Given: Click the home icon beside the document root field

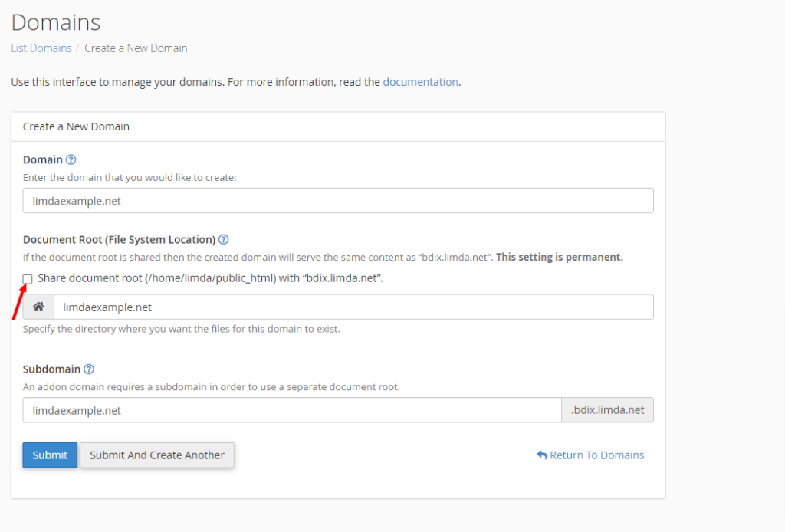Looking at the screenshot, I should 38,307.
